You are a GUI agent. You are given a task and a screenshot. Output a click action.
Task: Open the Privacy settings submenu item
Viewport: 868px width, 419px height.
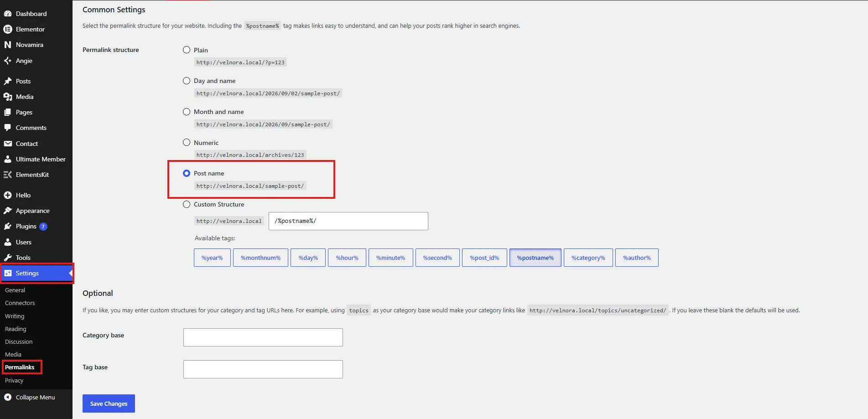tap(14, 380)
